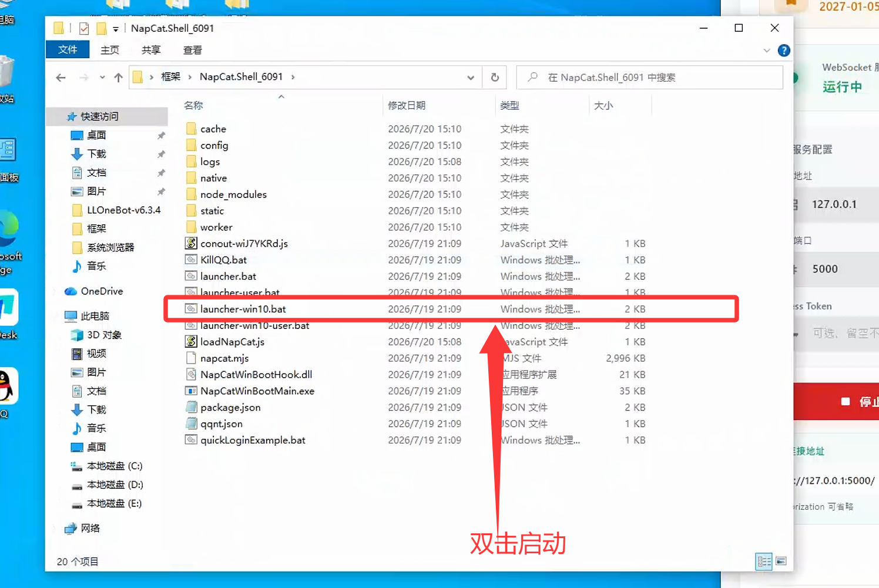This screenshot has width=879, height=588.
Task: Select napcat.mjs file
Action: [x=224, y=358]
